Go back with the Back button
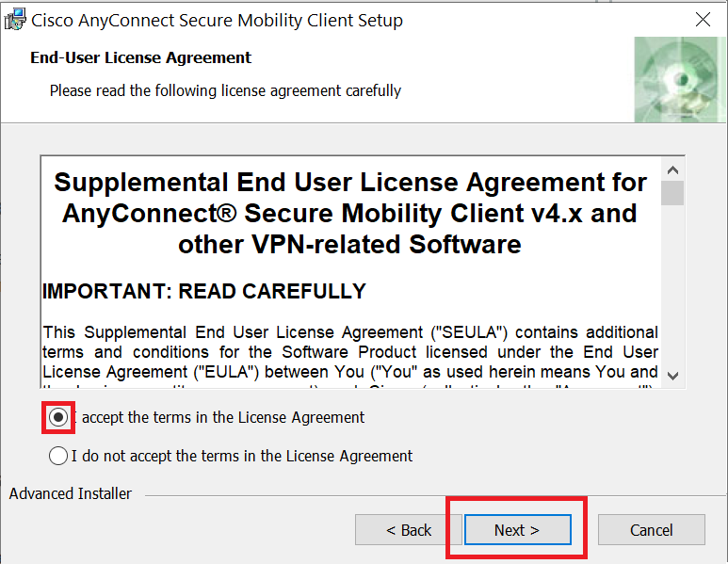The height and width of the screenshot is (564, 728). tap(409, 530)
